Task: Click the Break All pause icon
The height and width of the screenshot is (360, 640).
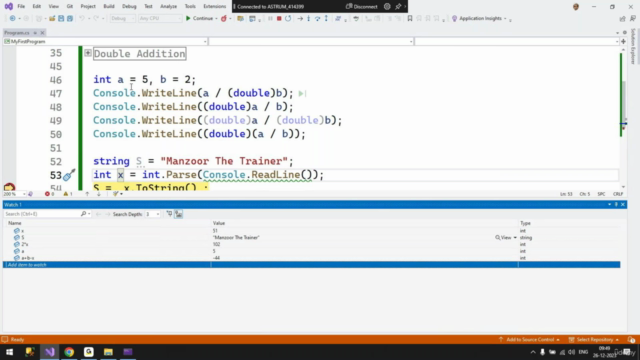Action: point(270,18)
